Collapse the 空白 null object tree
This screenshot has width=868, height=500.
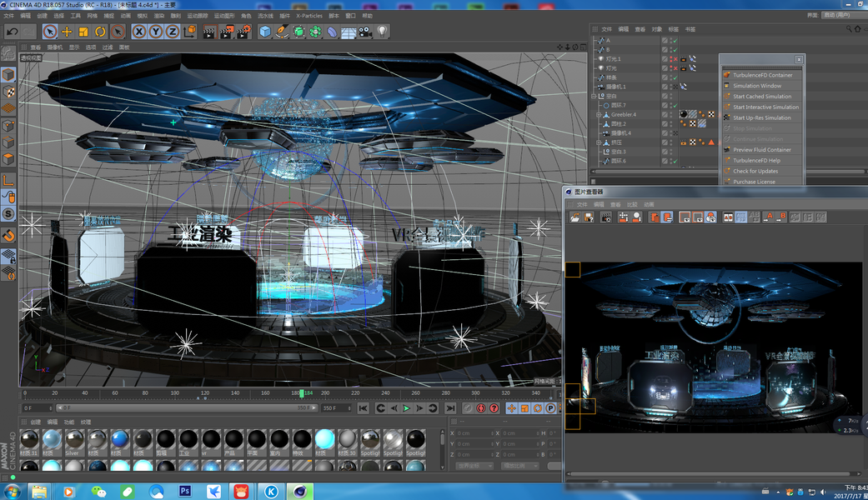[594, 96]
